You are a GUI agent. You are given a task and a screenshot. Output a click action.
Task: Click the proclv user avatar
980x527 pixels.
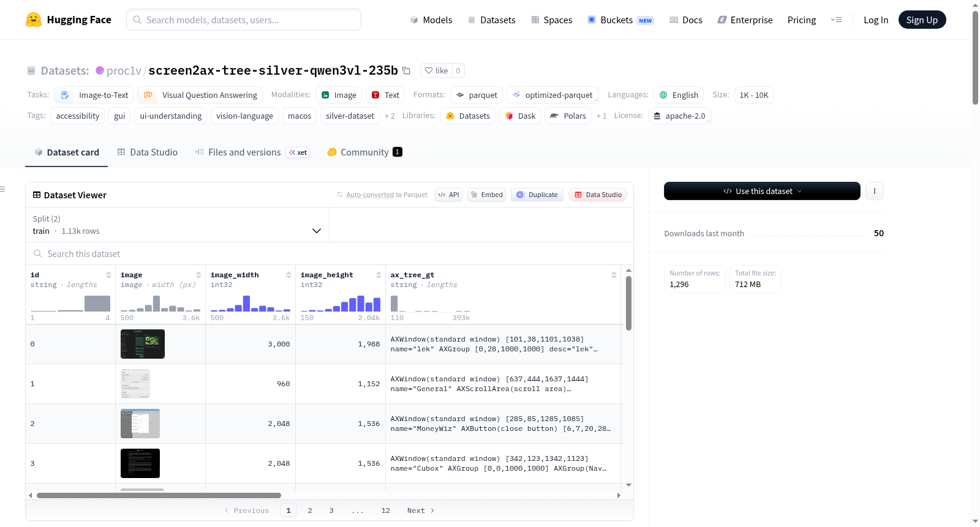tap(100, 70)
